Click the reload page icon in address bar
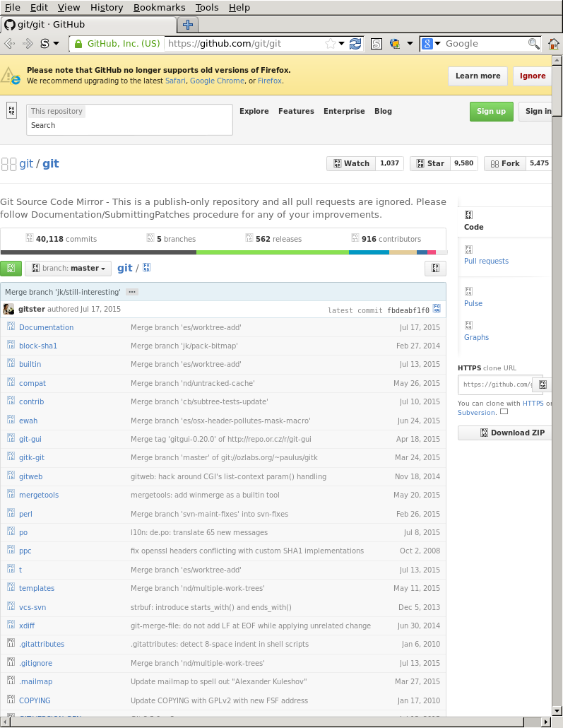 [x=355, y=44]
